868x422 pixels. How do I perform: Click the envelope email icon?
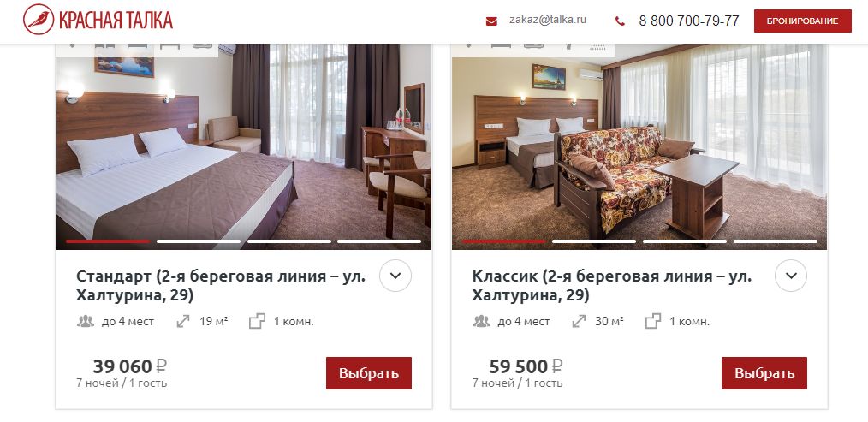click(x=491, y=21)
